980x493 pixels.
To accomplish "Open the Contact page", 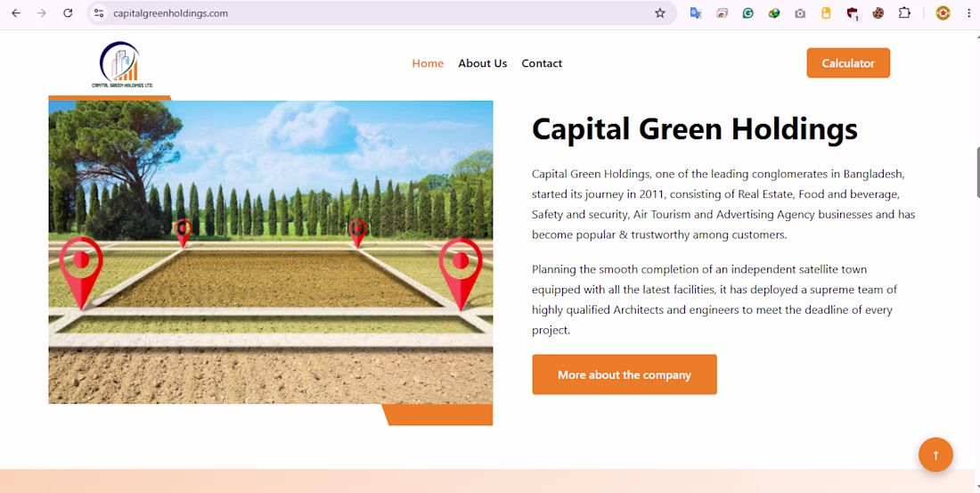I will (542, 63).
